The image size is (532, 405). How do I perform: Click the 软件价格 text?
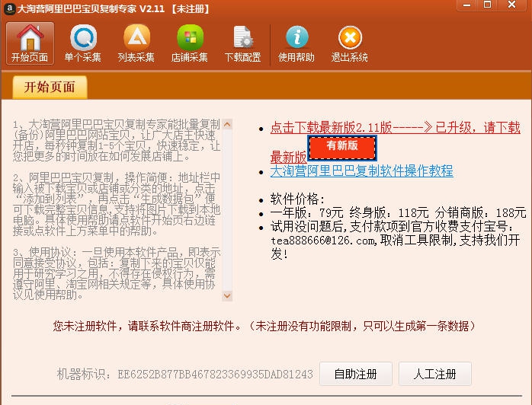point(297,199)
